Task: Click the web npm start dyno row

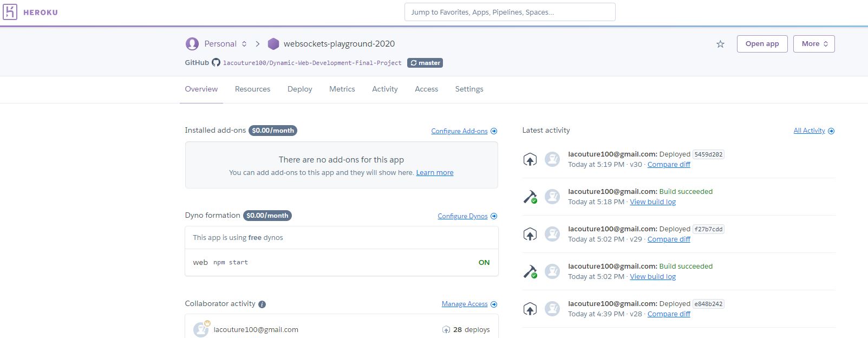Action: 342,262
